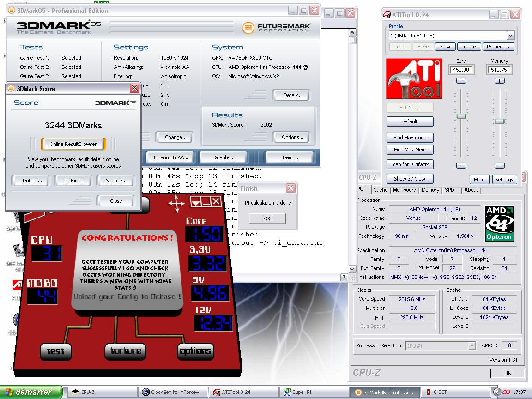Click Details... in the 3DMark Score dialog
532x399 pixels.
[32, 181]
